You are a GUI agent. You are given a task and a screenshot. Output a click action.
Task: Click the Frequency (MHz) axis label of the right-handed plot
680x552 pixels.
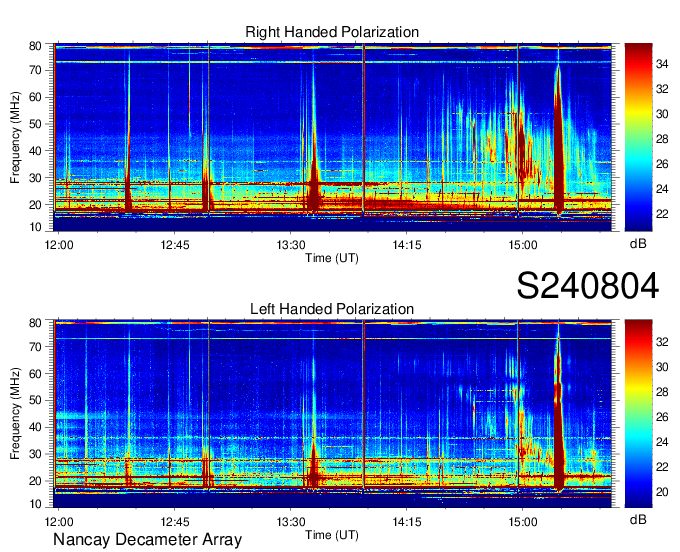[x=15, y=137]
